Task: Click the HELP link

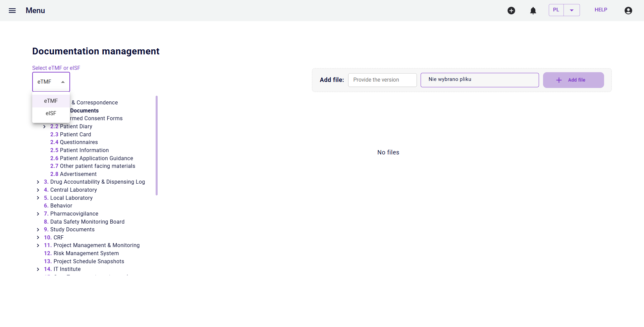Action: click(x=601, y=10)
